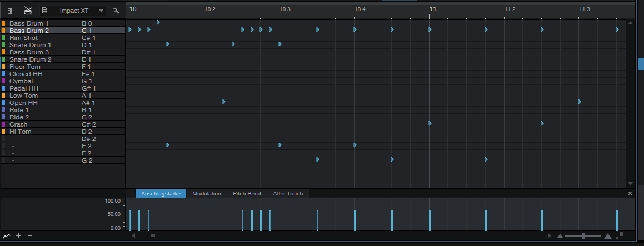
Task: Select the Open HH row
Action: point(63,103)
